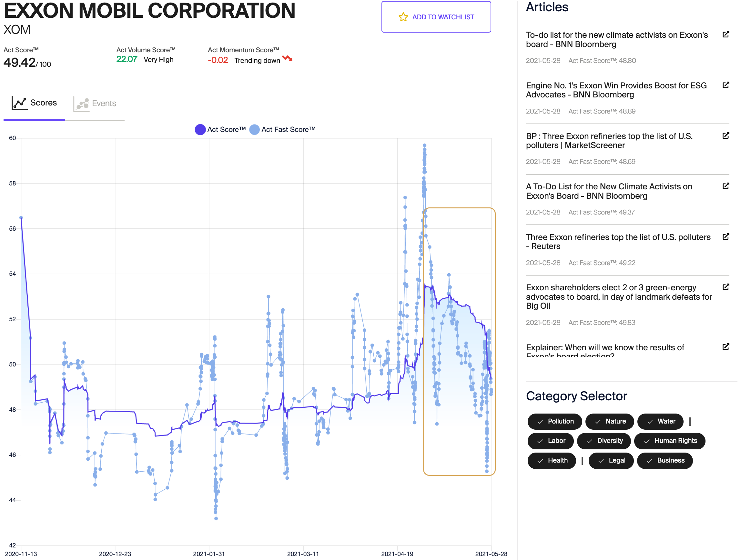Viewport: 741px width, 560px height.
Task: Open the Scores tab
Action: pos(34,103)
